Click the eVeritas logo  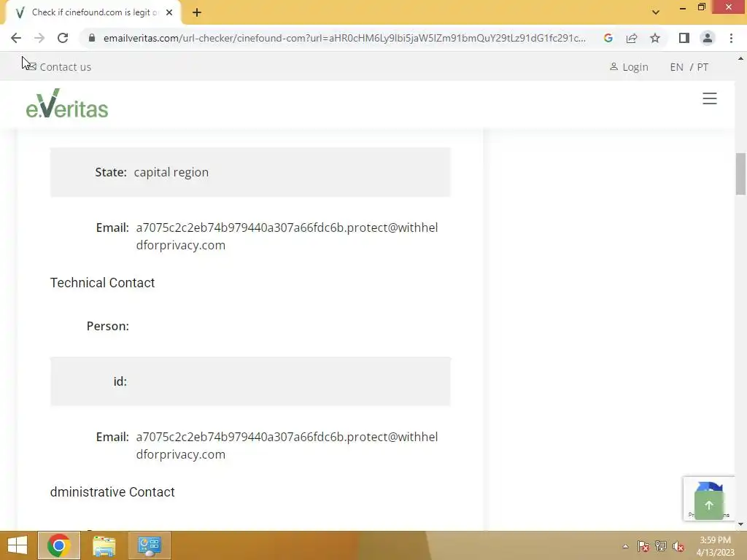click(67, 104)
